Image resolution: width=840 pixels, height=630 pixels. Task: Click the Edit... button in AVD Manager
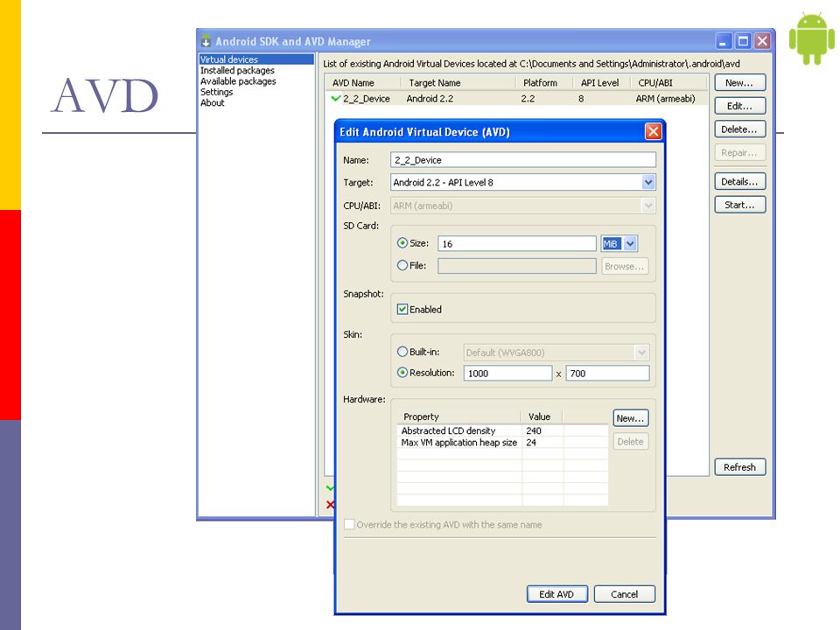pyautogui.click(x=740, y=106)
